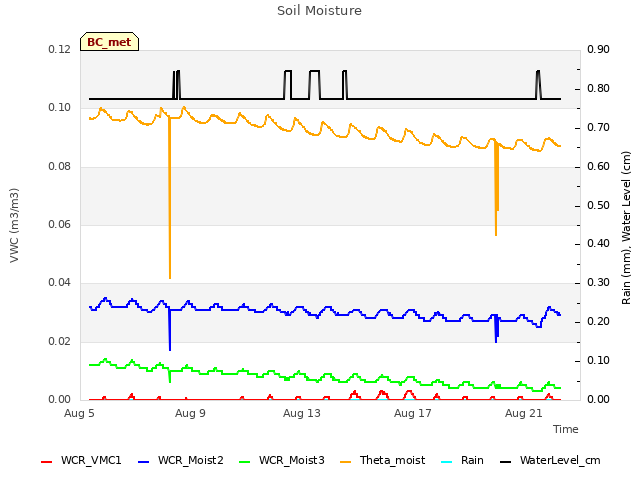The image size is (640, 480).
Task: Click the Aug 5 x-axis tick label
Action: [79, 413]
